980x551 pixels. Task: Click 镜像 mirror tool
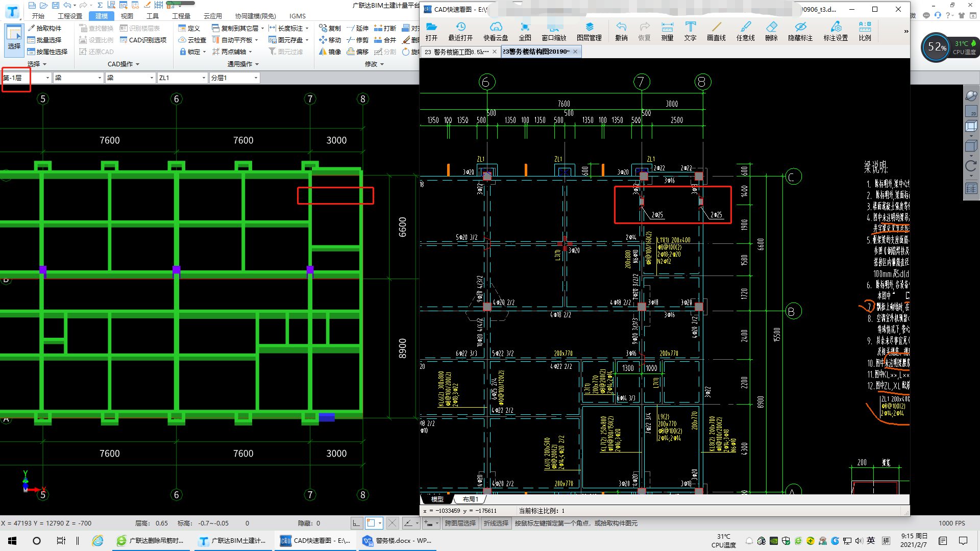click(330, 52)
